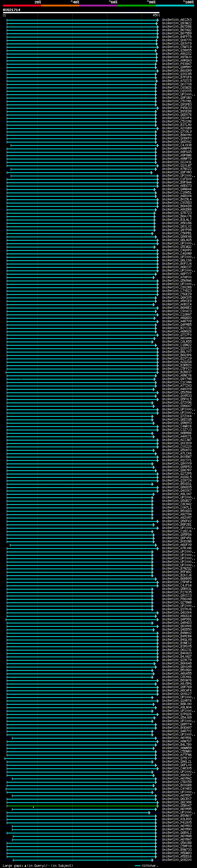Screen dimensions: 197x868
Task: Open hit UniRef100_Q93VT9
Action: coord(176,43)
